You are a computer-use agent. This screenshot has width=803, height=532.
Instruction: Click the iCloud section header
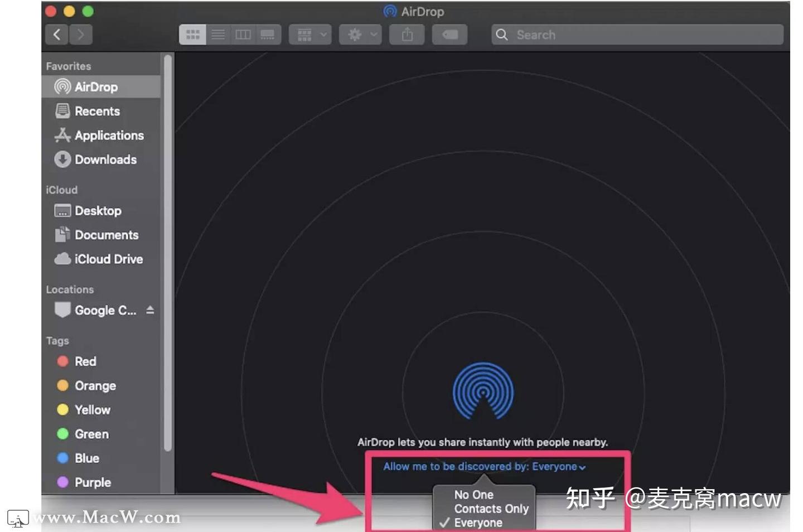pos(62,190)
